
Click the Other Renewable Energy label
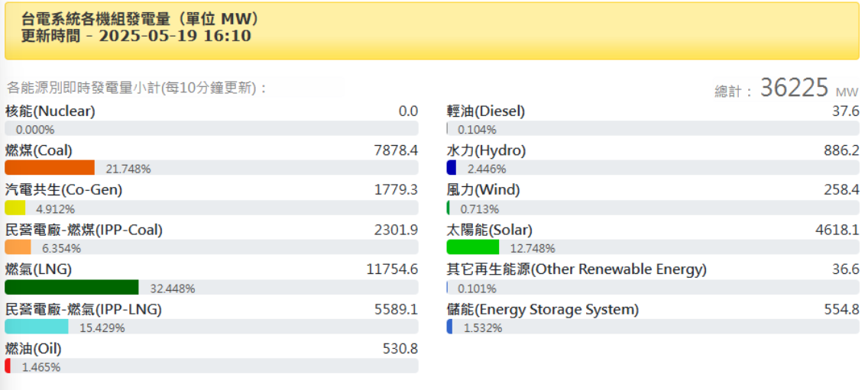click(576, 269)
